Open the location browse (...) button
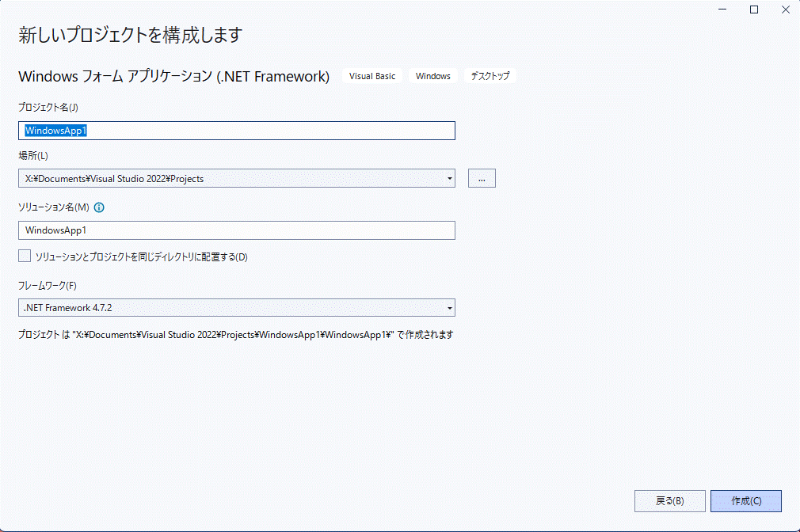 coord(482,178)
